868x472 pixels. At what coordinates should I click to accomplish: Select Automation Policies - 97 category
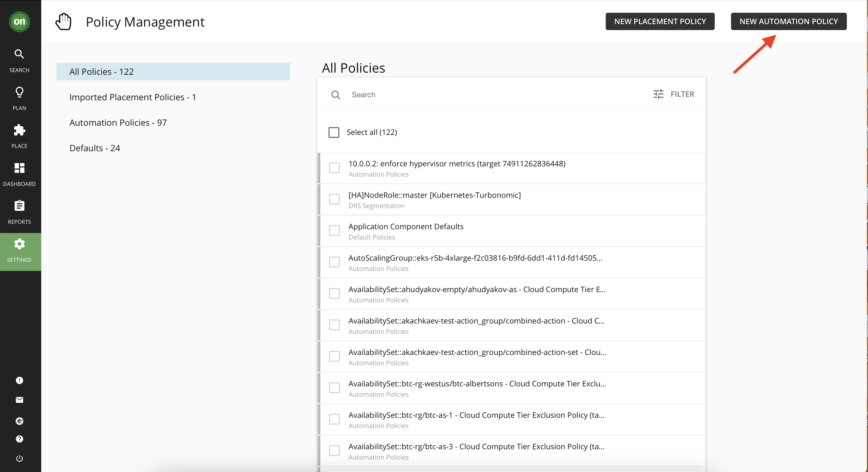click(118, 122)
